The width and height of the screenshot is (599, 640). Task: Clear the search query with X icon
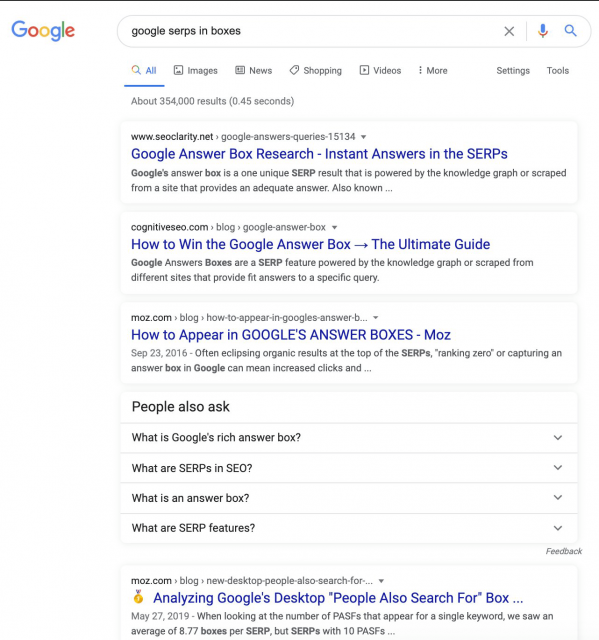[509, 31]
